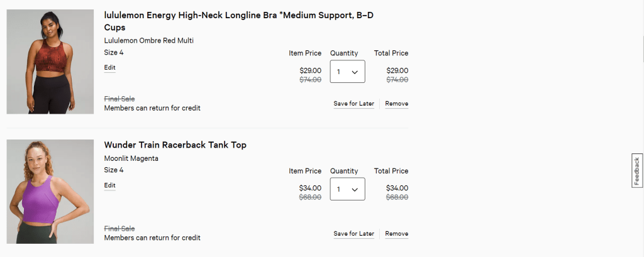
Task: Click 'Members can return for credit' under the bra
Action: 152,108
